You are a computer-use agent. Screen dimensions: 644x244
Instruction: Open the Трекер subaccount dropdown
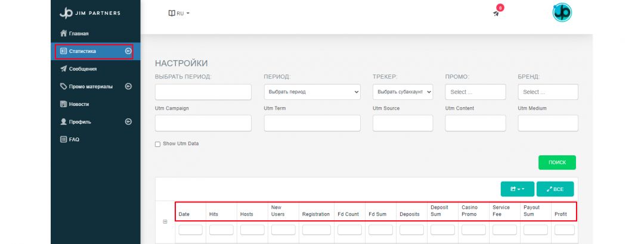[402, 92]
